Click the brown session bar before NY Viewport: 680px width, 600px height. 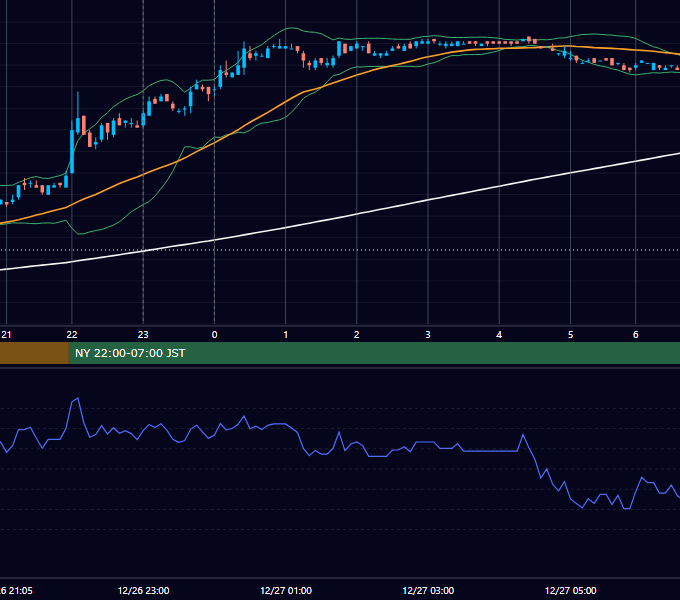[x=34, y=353]
